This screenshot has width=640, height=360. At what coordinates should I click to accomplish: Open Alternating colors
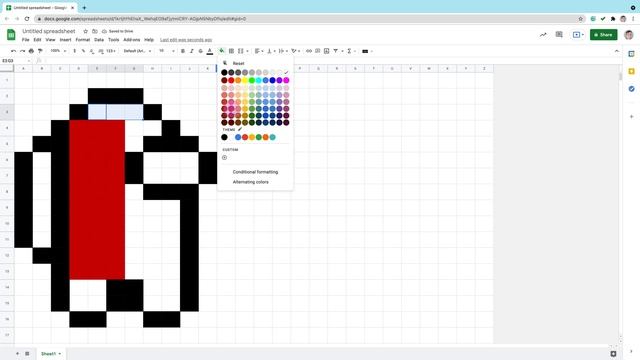point(251,182)
